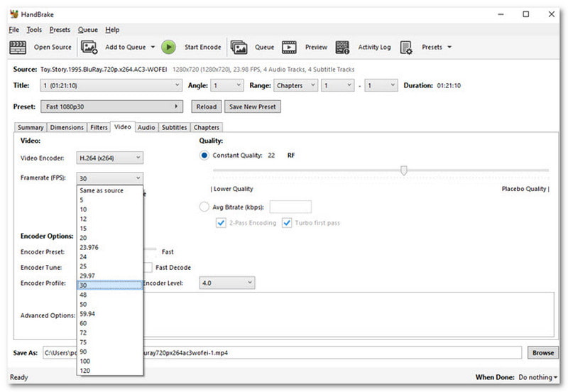Open the Tools menu
Screen dimensions: 568x392
click(34, 30)
